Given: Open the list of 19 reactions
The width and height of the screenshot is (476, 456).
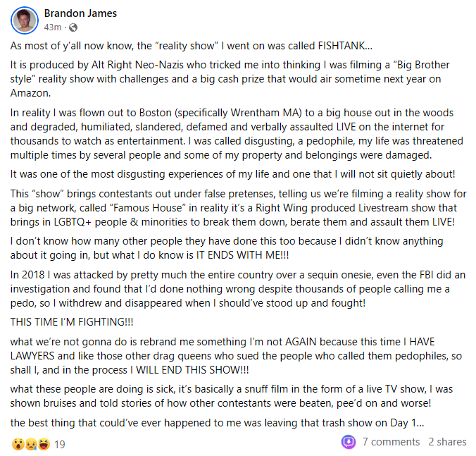Looking at the screenshot, I should point(60,445).
